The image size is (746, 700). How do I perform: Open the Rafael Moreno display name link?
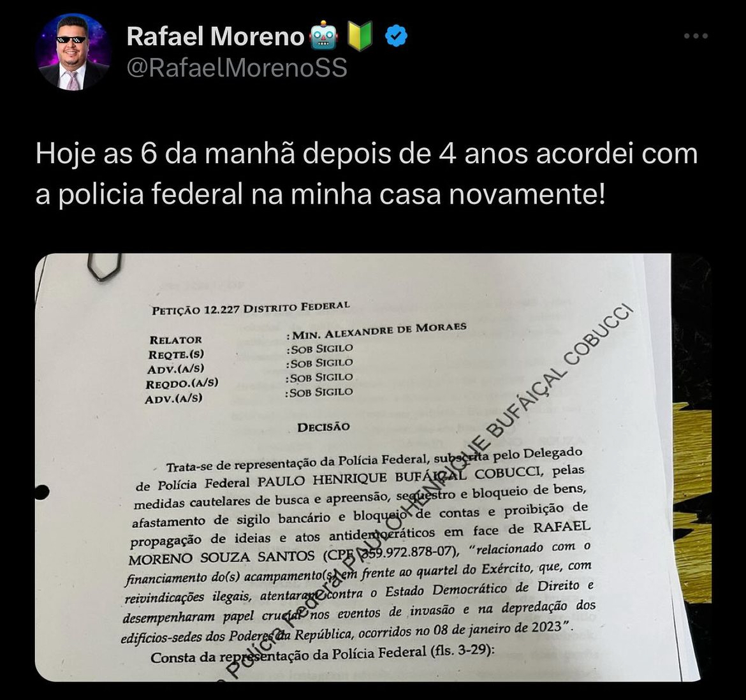[x=216, y=36]
